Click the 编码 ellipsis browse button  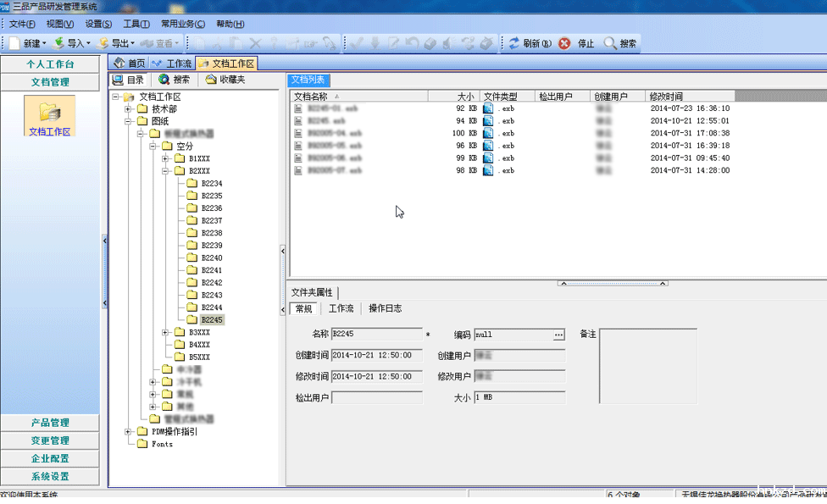click(558, 335)
